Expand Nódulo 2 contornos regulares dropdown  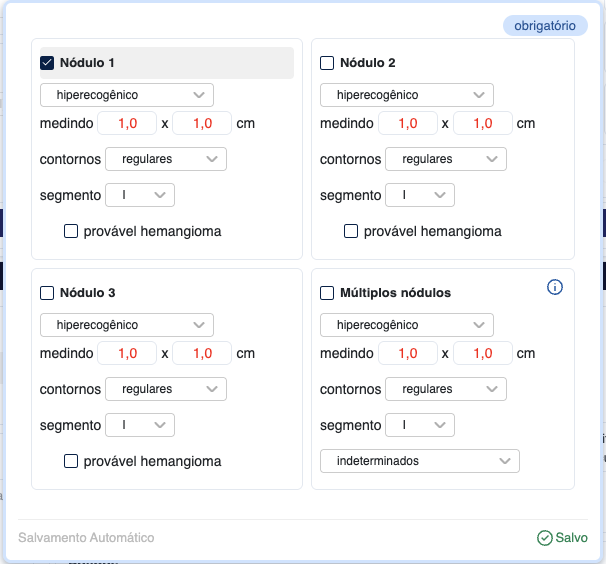(445, 159)
